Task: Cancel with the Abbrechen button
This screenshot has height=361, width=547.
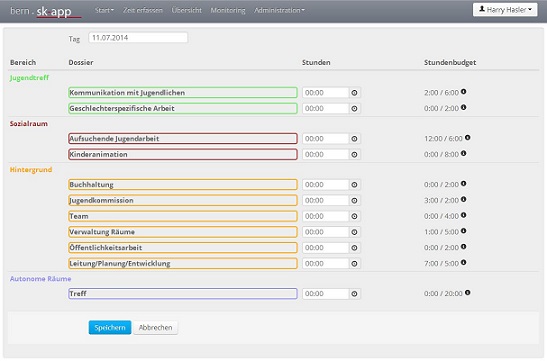Action: (156, 328)
